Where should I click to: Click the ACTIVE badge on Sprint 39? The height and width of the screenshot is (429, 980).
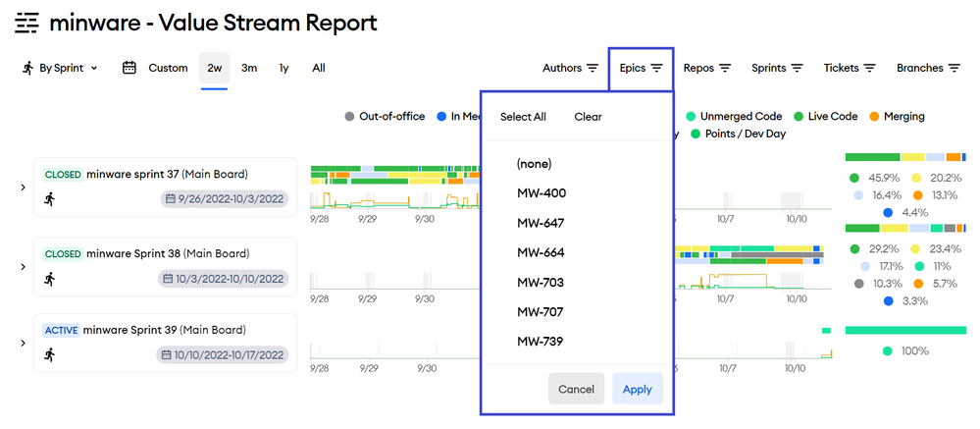[x=61, y=330]
